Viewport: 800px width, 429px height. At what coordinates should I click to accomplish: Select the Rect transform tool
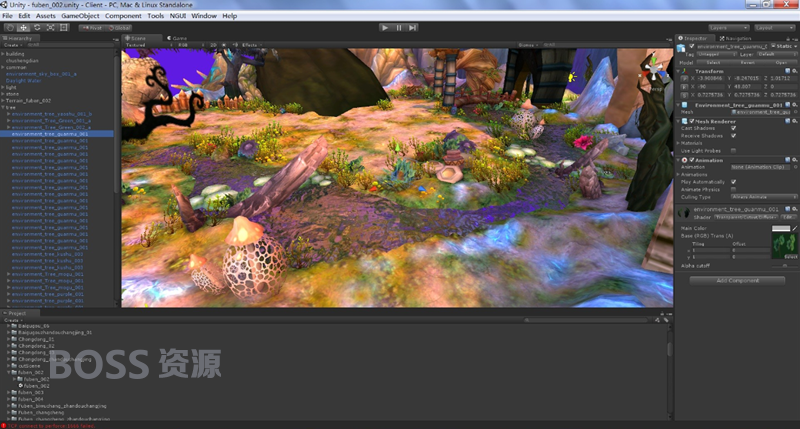click(x=63, y=28)
